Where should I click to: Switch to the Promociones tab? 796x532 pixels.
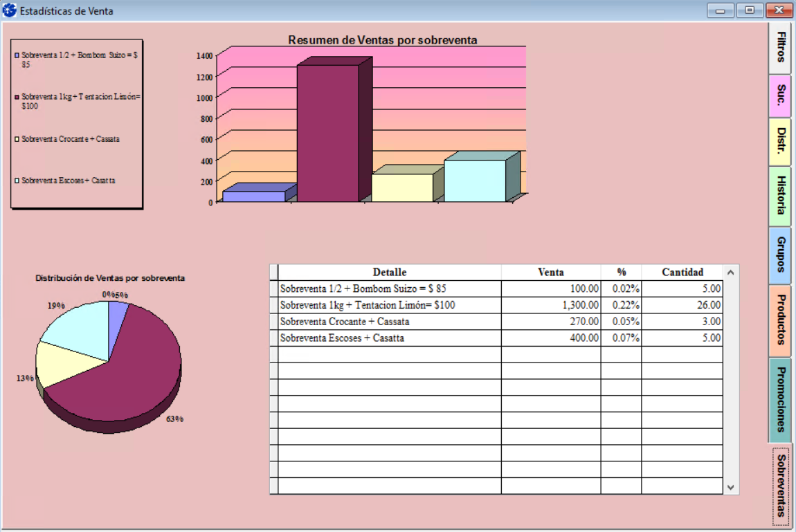(x=780, y=399)
